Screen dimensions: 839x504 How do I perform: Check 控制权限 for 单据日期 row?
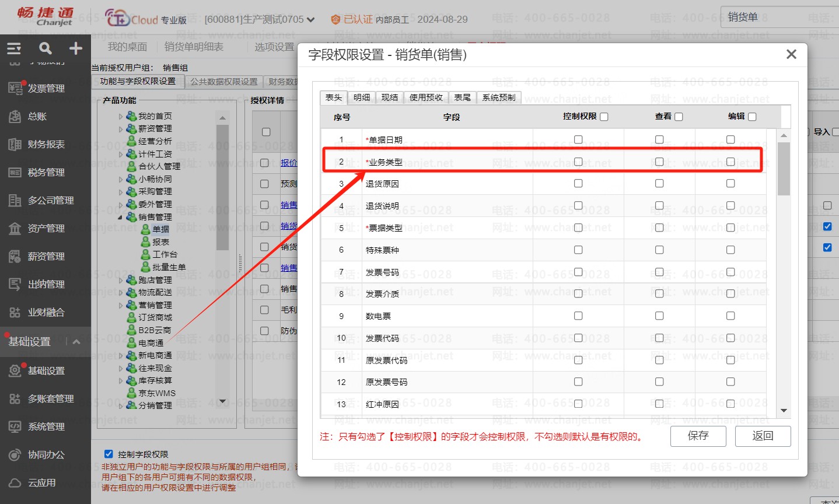tap(578, 139)
